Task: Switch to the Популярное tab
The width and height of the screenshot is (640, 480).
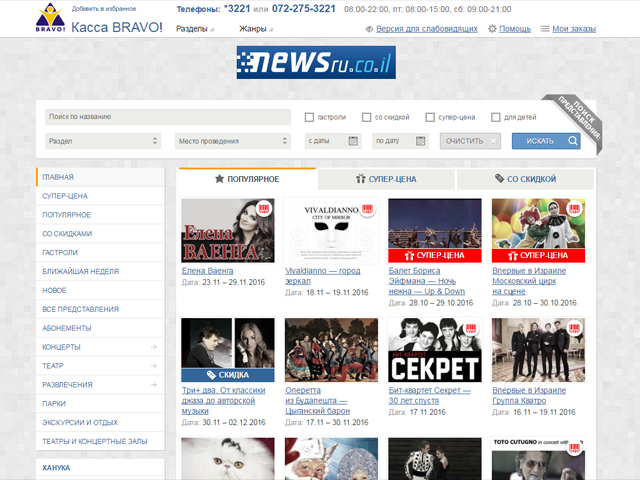Action: click(247, 179)
